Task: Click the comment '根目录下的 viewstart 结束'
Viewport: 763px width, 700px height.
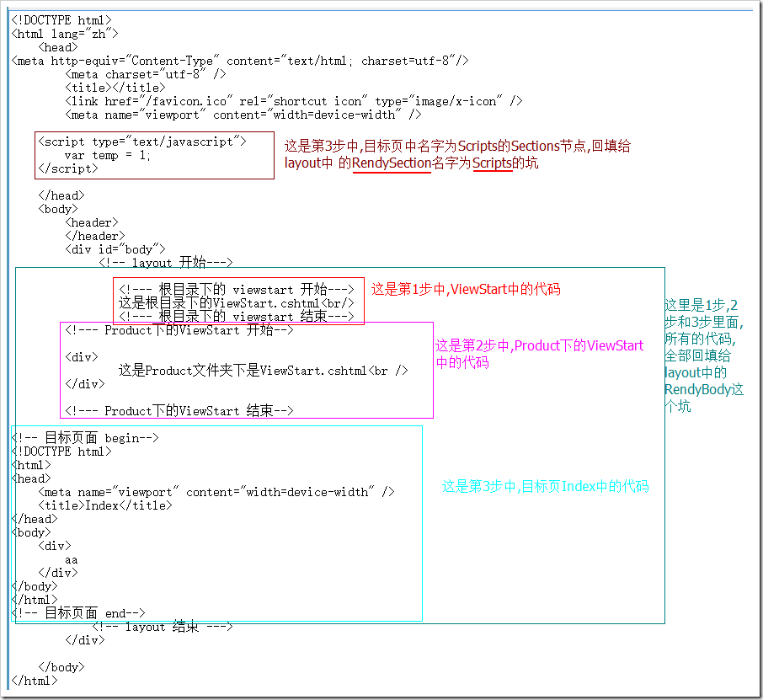Action: point(237,317)
